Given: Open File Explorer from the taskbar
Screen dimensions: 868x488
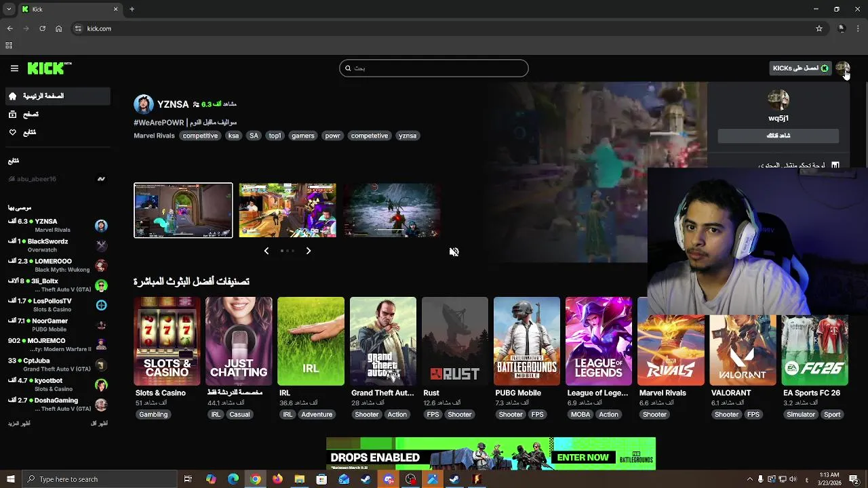Looking at the screenshot, I should coord(299,479).
